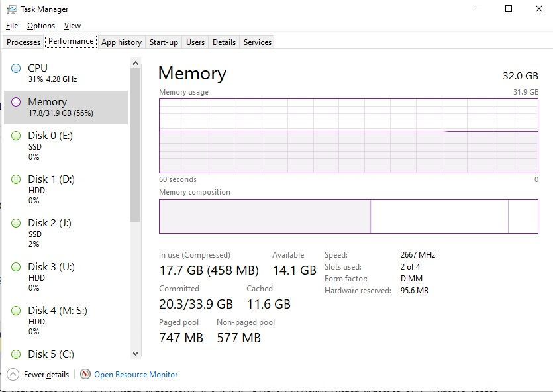This screenshot has height=392, width=553.
Task: Click the Disk 1 (D:) circle icon
Action: tap(16, 179)
